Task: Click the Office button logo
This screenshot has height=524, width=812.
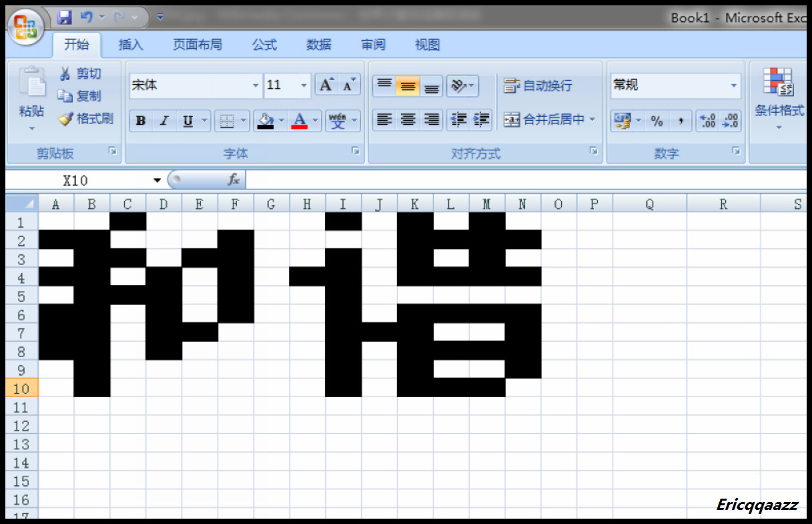Action: coord(25,26)
